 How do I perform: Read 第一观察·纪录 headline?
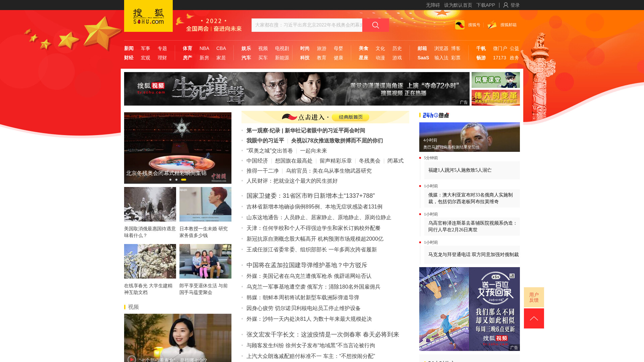click(306, 131)
